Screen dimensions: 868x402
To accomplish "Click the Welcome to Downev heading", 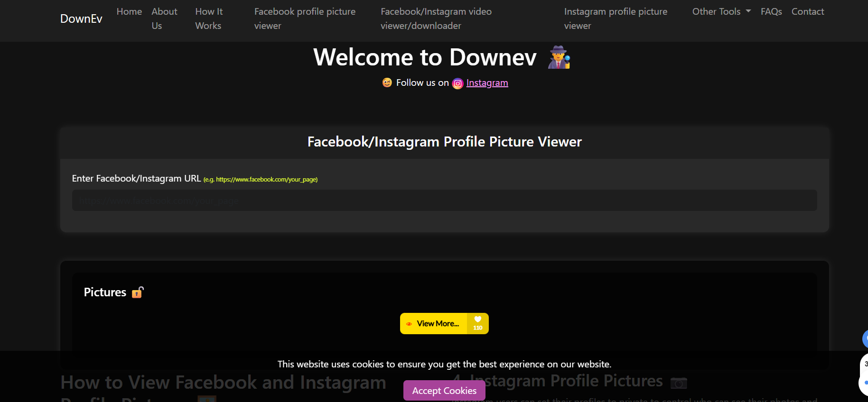I will 425,57.
